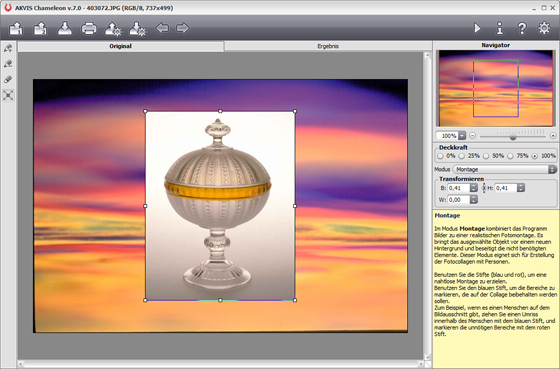The width and height of the screenshot is (560, 369).
Task: Click the top-center transform handle of the fragment
Action: coord(220,111)
